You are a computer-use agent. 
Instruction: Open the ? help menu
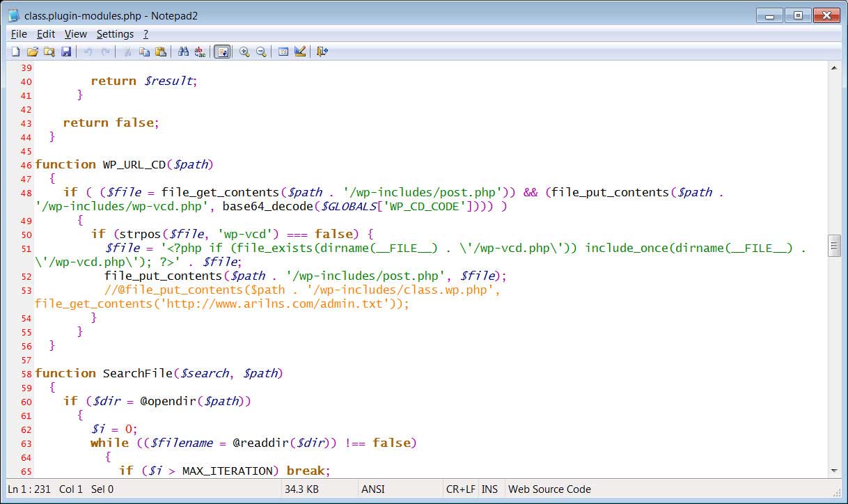(146, 33)
